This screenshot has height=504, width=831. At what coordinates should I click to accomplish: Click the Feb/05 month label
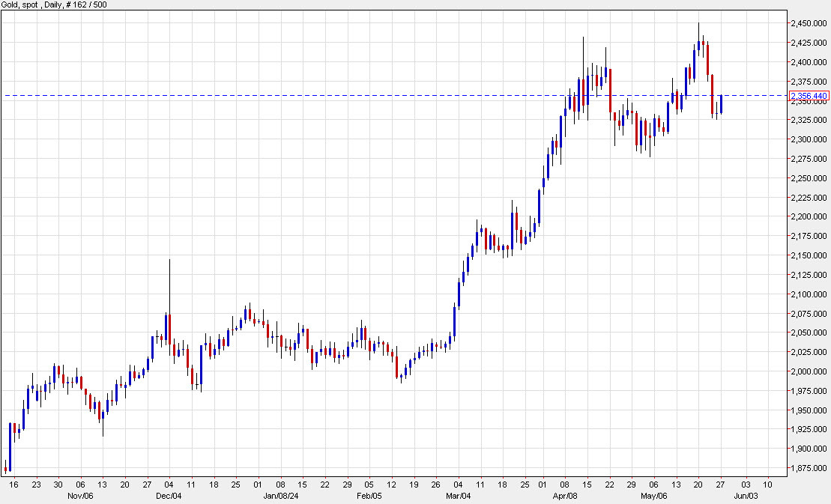[369, 495]
